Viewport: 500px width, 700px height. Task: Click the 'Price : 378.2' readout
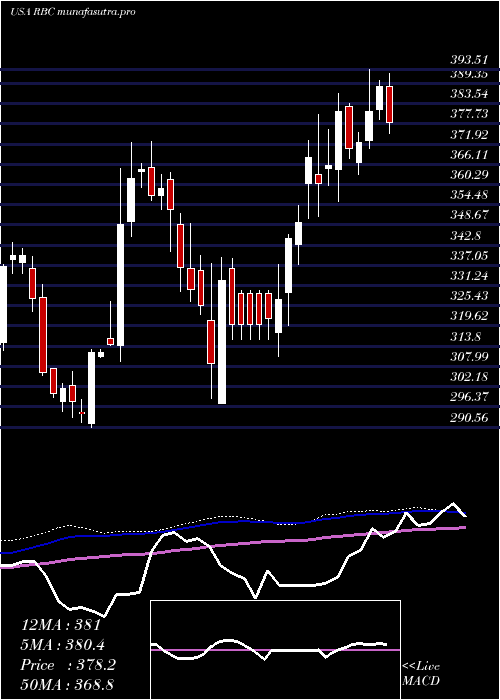coord(68,665)
